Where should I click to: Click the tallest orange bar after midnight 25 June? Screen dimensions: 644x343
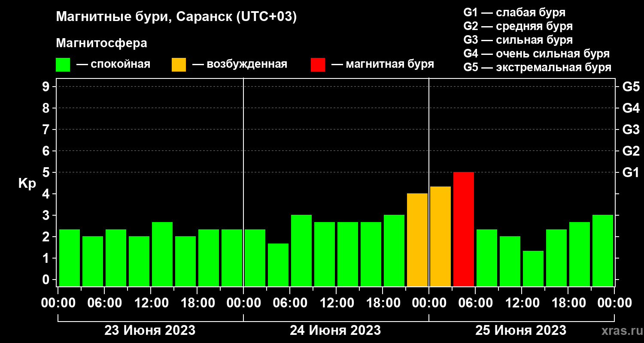click(x=440, y=236)
